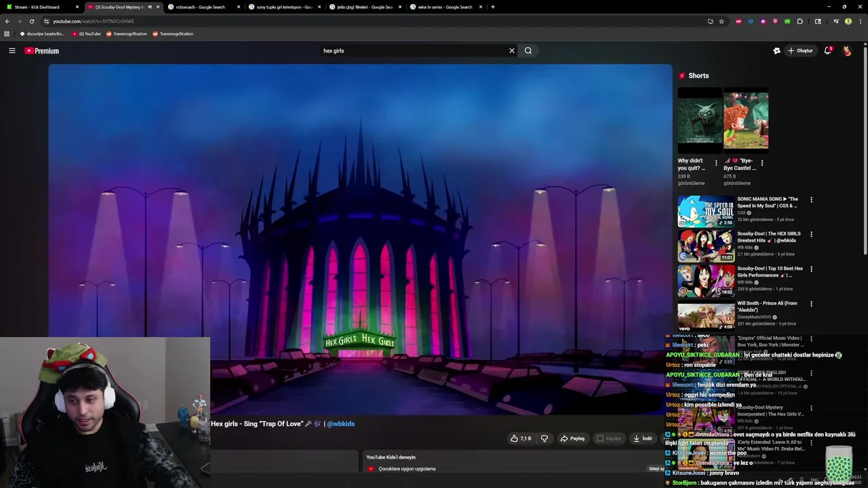Share the video via Paylaş

tap(572, 439)
